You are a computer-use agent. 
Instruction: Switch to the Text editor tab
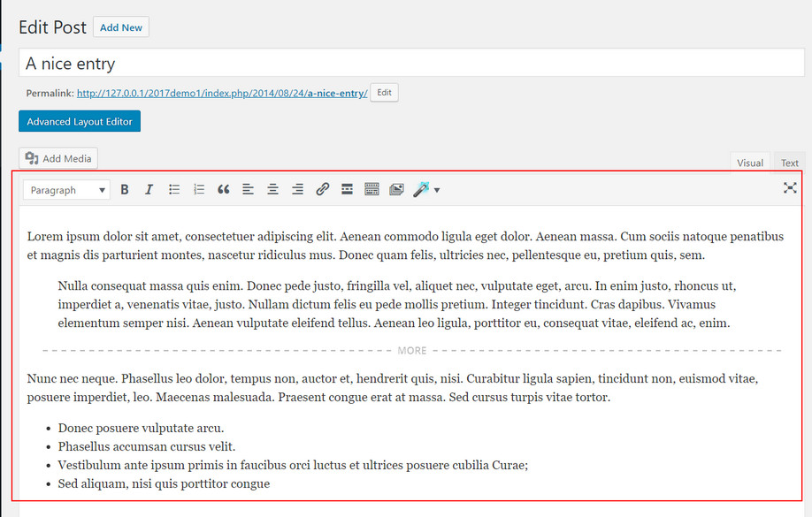[x=789, y=163]
